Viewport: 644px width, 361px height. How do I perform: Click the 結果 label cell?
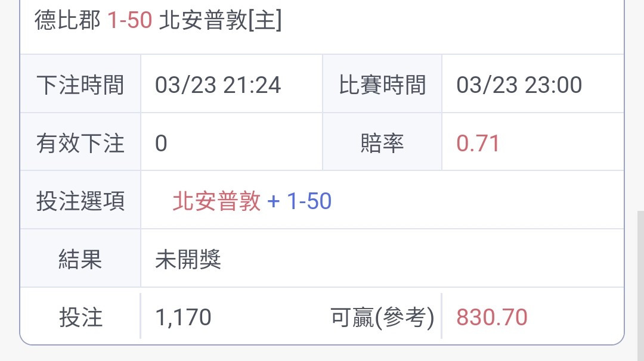tap(80, 259)
